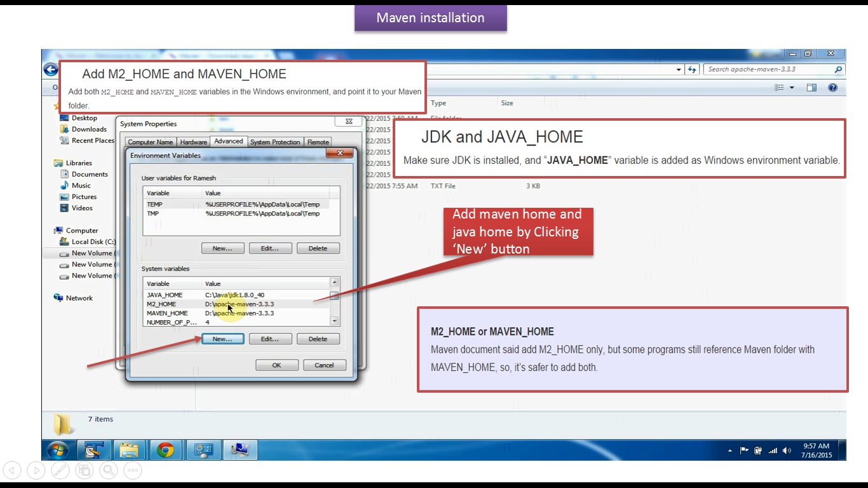
Task: Select Videos library in the sidebar
Action: pyautogui.click(x=77, y=208)
